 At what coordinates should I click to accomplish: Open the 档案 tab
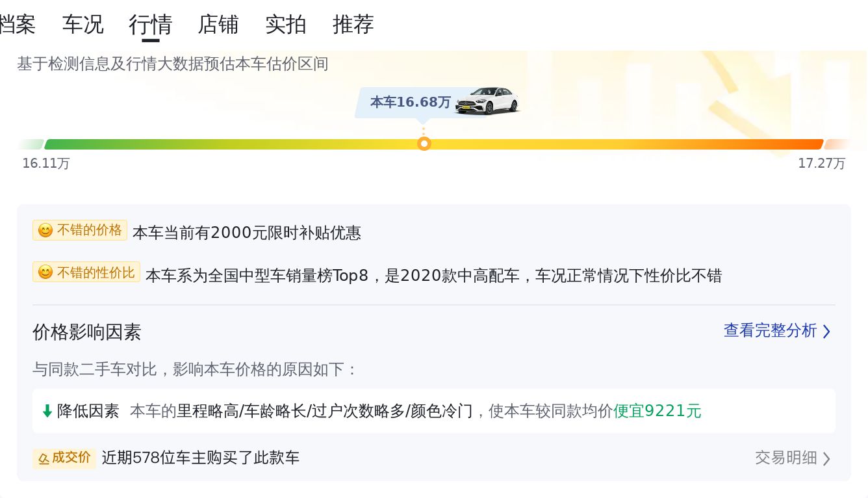click(x=17, y=25)
